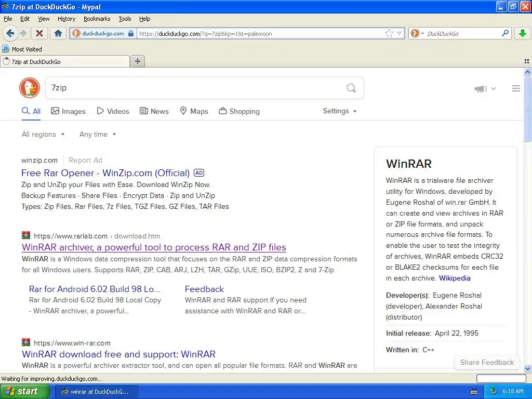This screenshot has width=532, height=399.
Task: Click the system tray network icon
Action: click(493, 391)
